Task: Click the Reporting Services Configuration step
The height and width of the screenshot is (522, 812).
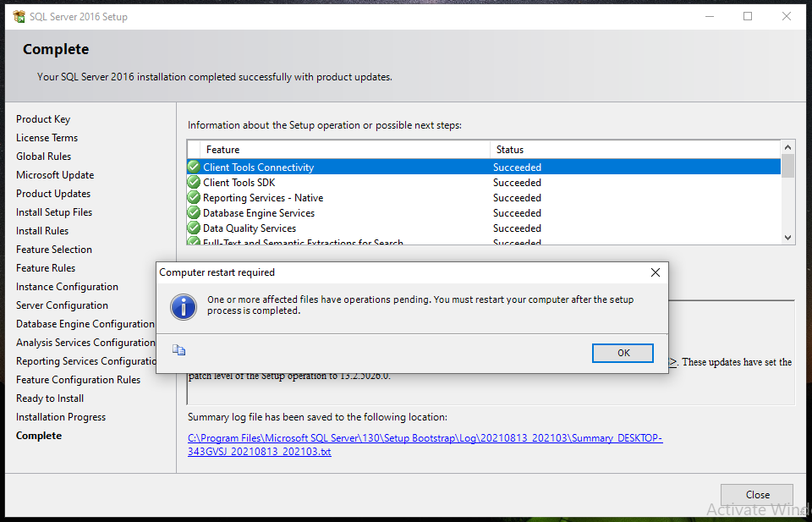Action: point(86,361)
